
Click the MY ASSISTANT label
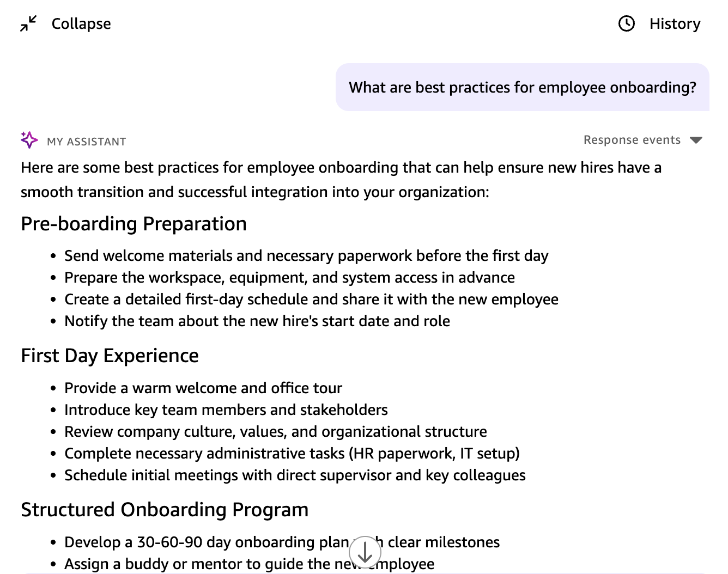(86, 142)
